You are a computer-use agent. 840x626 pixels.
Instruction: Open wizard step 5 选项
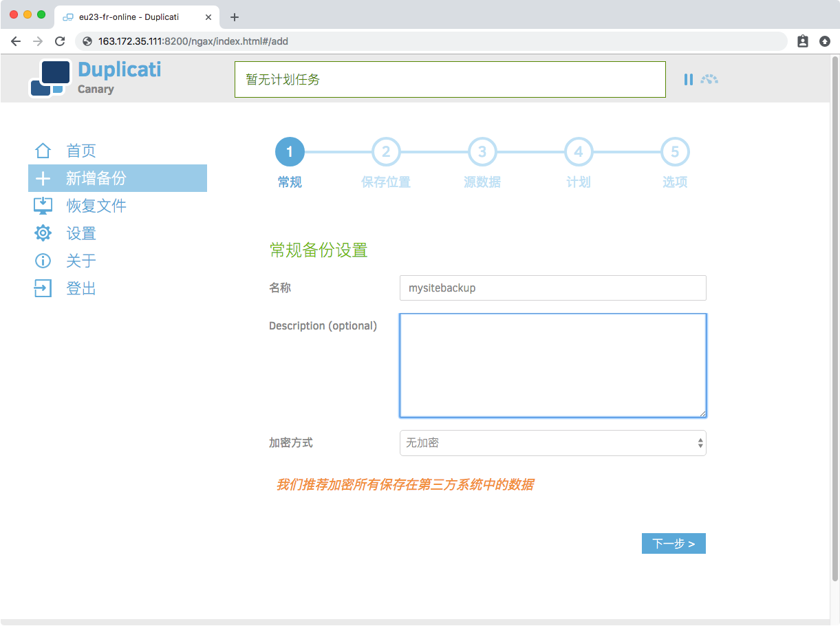click(675, 152)
